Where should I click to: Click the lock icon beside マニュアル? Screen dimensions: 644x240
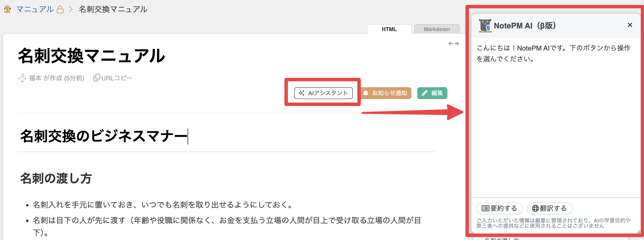tap(60, 10)
